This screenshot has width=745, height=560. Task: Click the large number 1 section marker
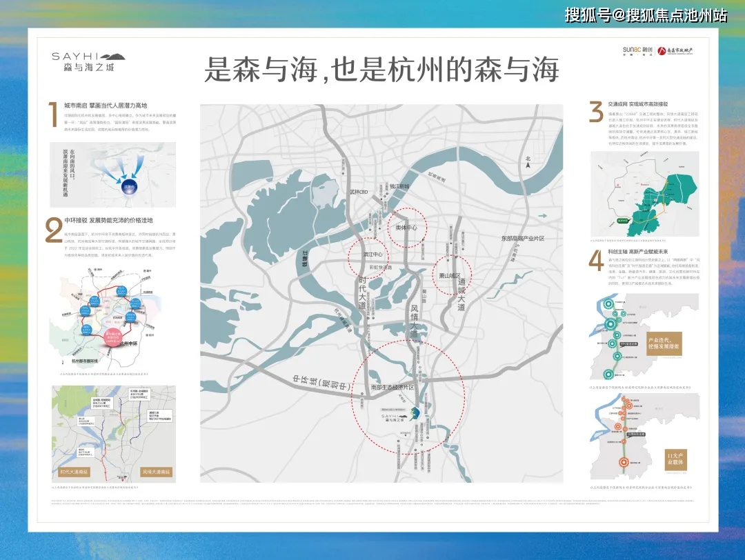coord(52,115)
